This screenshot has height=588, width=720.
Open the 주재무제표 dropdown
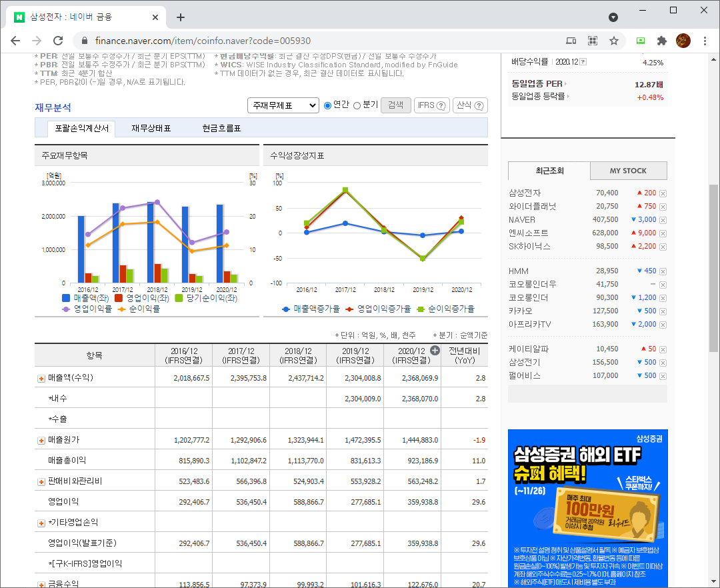283,105
